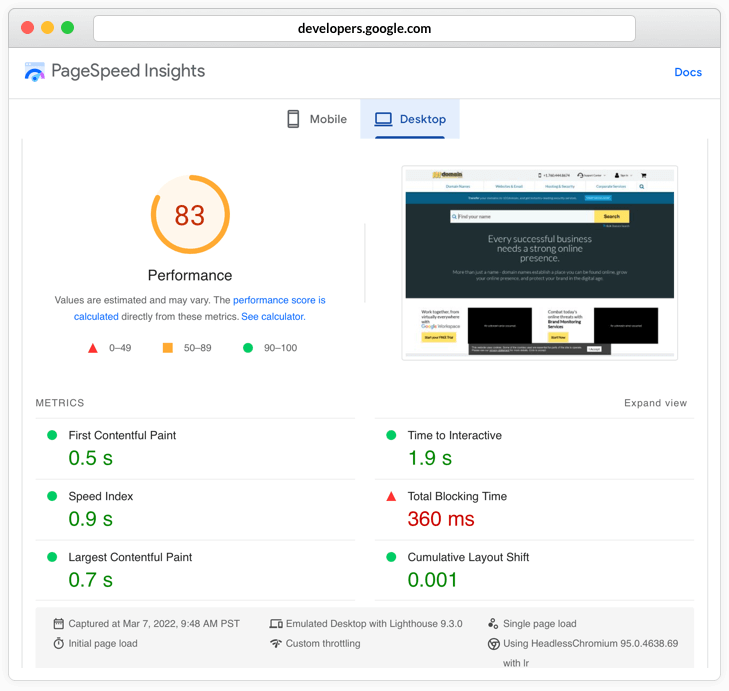Click the Largest Contentful Paint label
The image size is (729, 691).
[x=130, y=557]
